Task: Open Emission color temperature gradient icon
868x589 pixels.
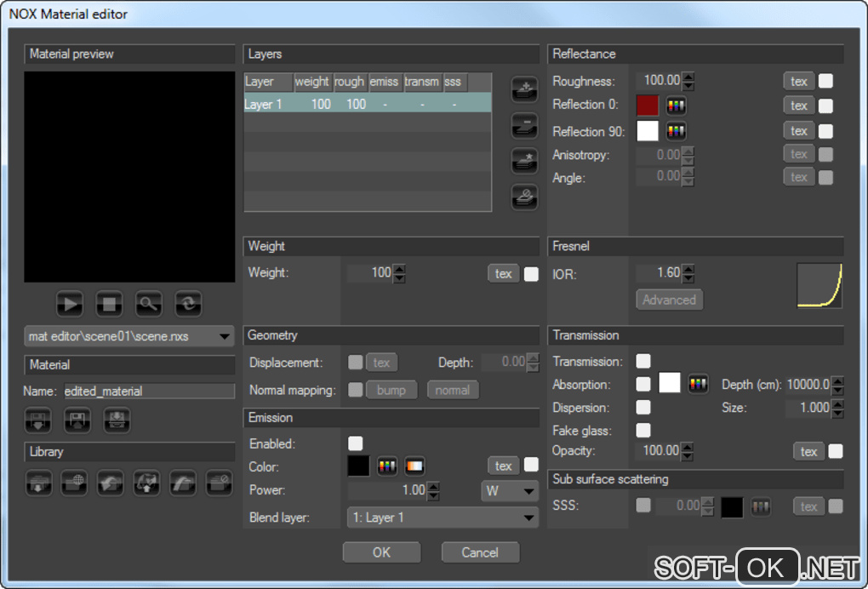Action: click(x=414, y=466)
